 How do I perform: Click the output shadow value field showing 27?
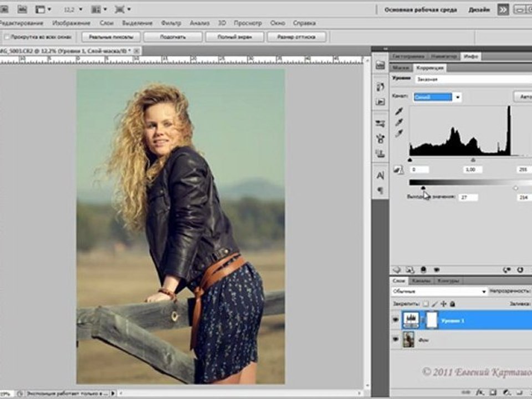tap(468, 197)
